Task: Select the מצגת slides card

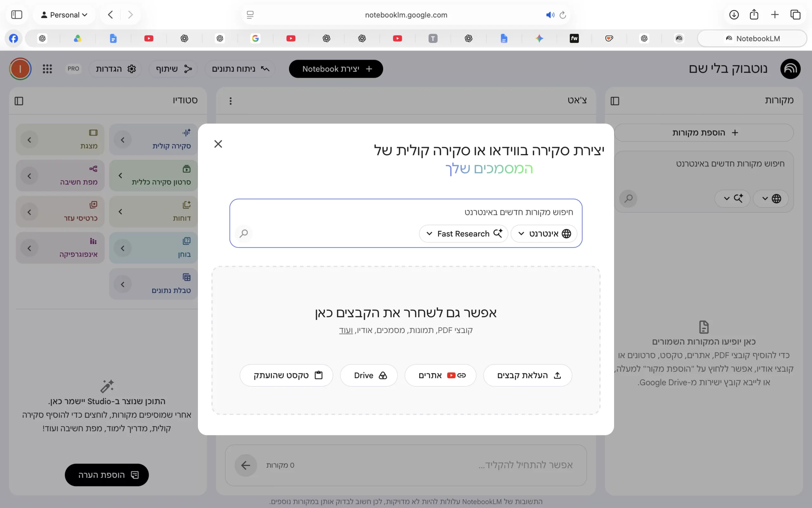Action: 60,139
